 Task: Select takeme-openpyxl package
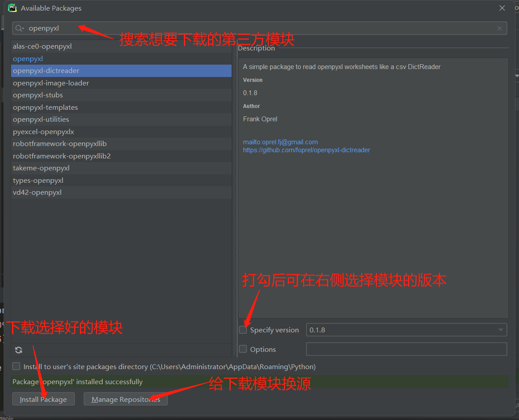point(121,168)
